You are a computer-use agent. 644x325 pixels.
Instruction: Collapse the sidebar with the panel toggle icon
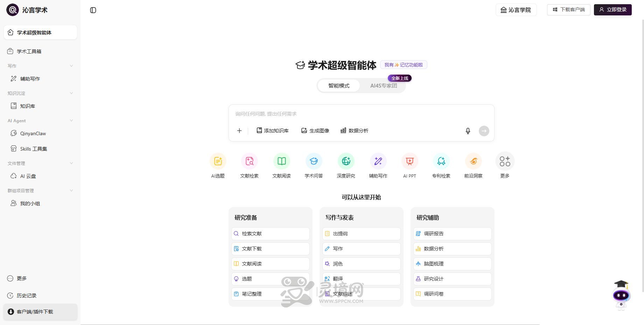[93, 10]
